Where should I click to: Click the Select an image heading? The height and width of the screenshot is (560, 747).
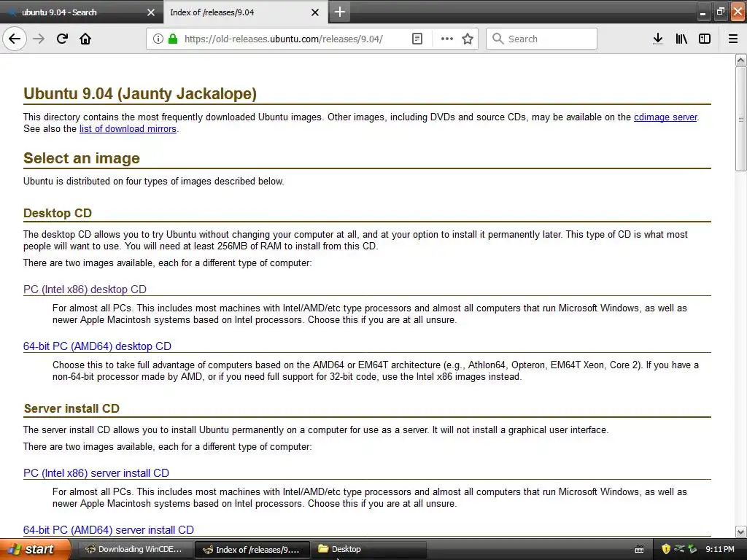[x=82, y=158]
